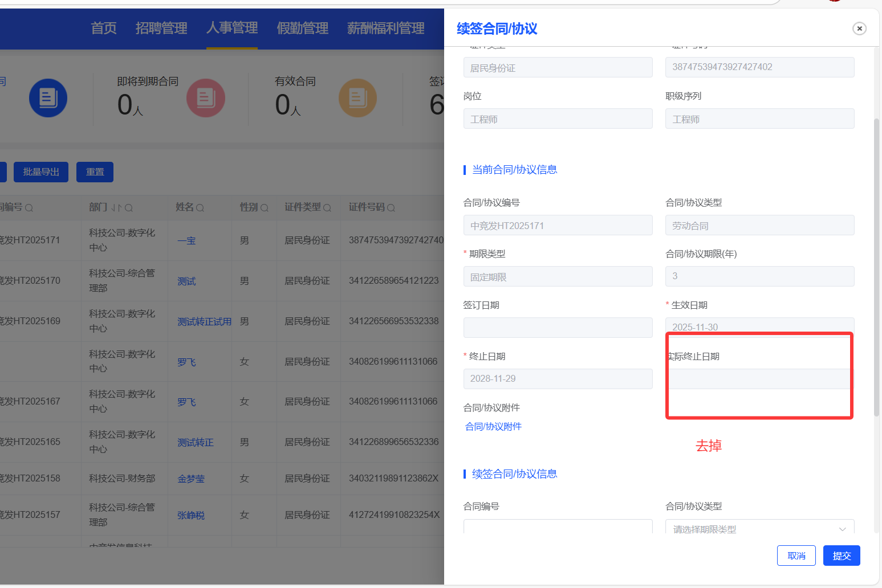Click the 重置 button
This screenshot has width=882, height=588.
tap(95, 172)
